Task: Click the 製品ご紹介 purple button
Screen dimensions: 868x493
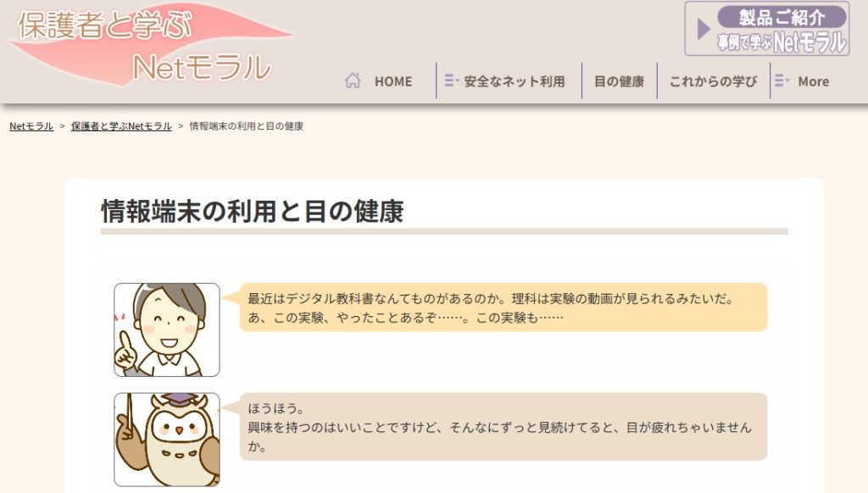Action: 782,17
